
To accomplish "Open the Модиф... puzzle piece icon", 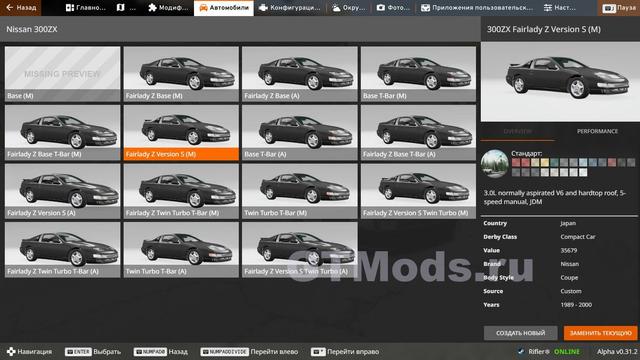I will point(152,8).
